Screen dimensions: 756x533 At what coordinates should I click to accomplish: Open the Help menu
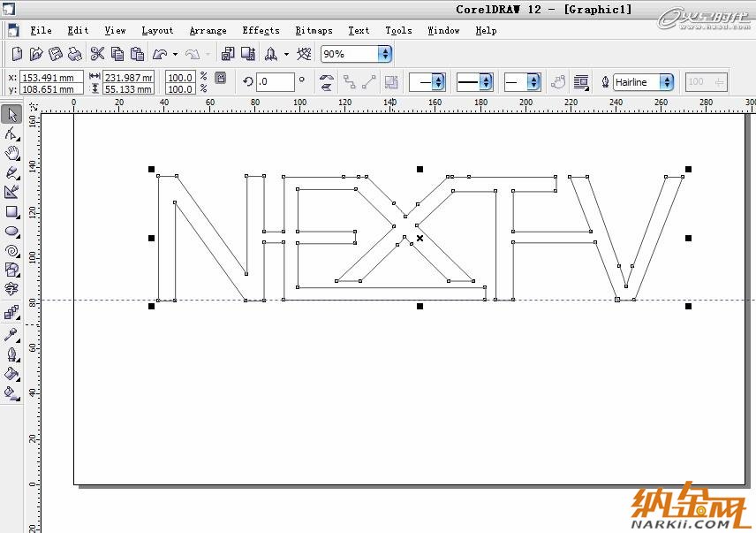tap(486, 30)
